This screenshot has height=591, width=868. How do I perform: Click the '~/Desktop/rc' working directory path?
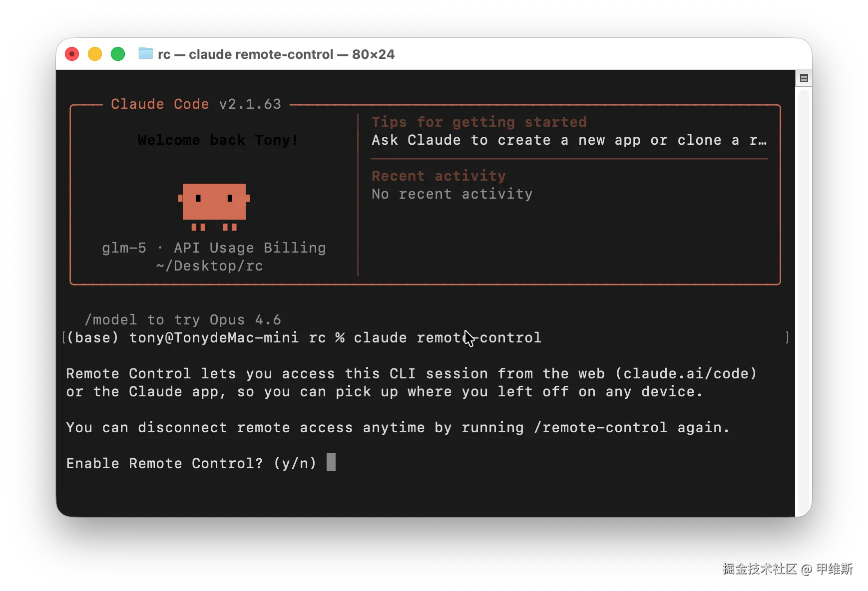(210, 266)
